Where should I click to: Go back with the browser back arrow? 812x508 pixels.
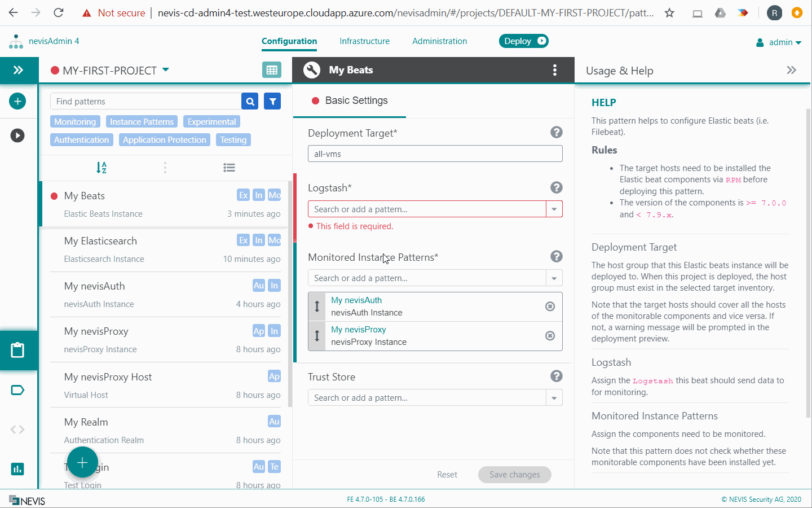14,12
